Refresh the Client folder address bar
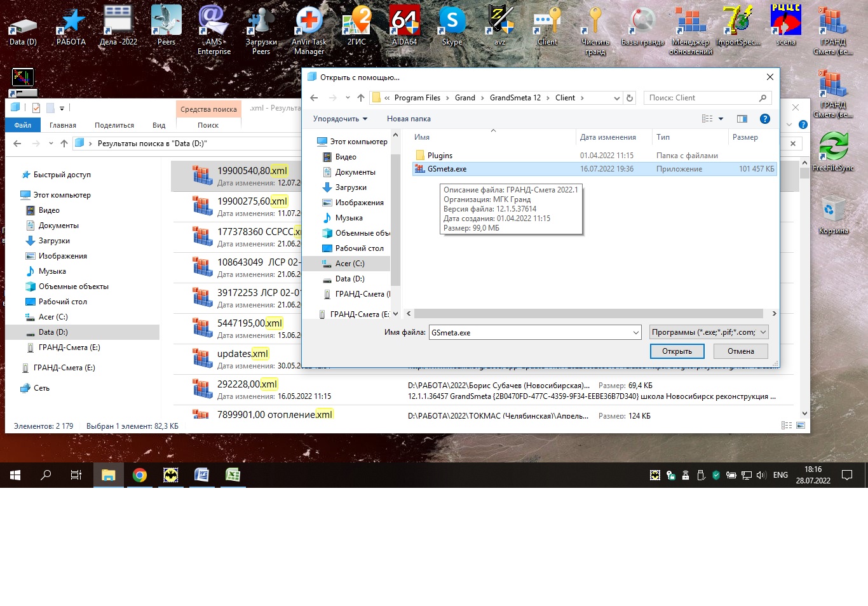Viewport: 868px width, 606px height. point(630,98)
